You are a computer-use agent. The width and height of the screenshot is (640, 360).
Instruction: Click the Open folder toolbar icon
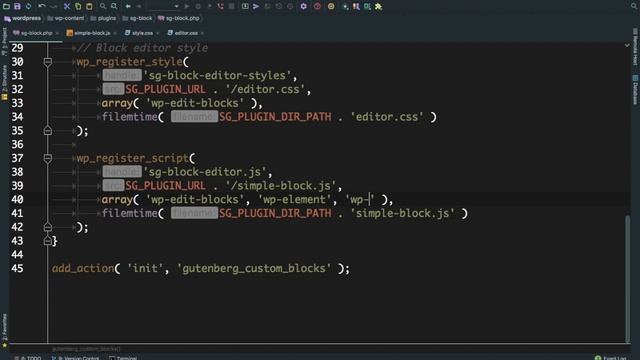point(6,6)
